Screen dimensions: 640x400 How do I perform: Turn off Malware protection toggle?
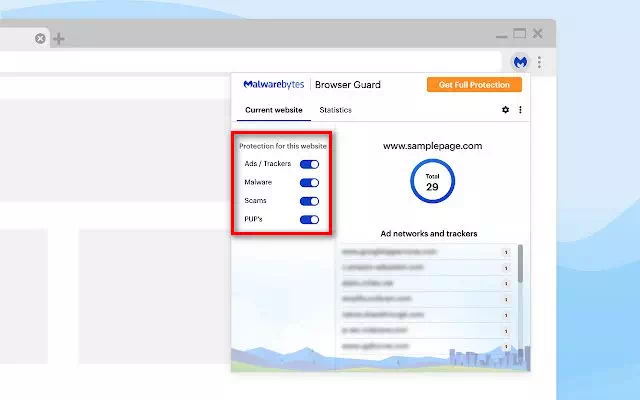click(x=309, y=183)
